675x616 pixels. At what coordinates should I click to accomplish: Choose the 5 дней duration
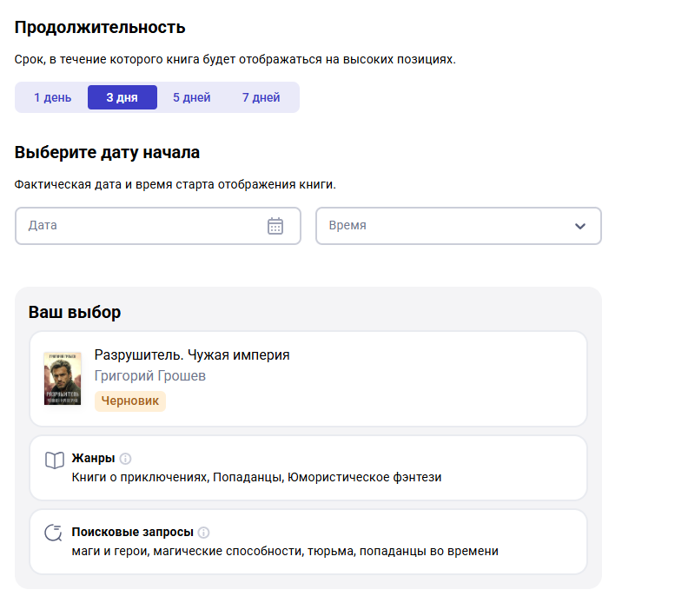[x=192, y=97]
